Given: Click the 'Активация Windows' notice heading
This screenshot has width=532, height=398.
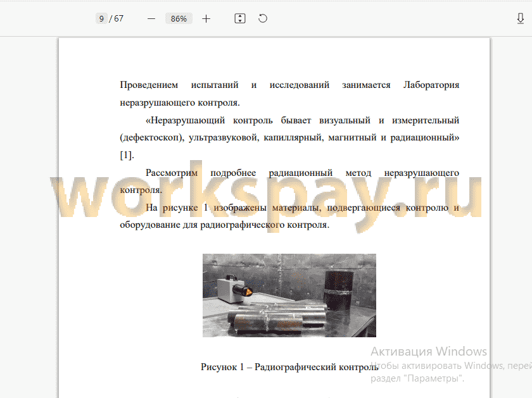Looking at the screenshot, I should [429, 352].
